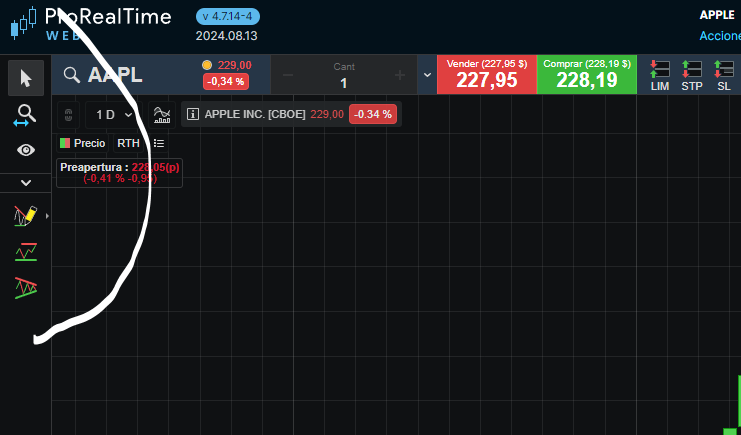Click the AAPL search magnifier icon

(x=72, y=75)
